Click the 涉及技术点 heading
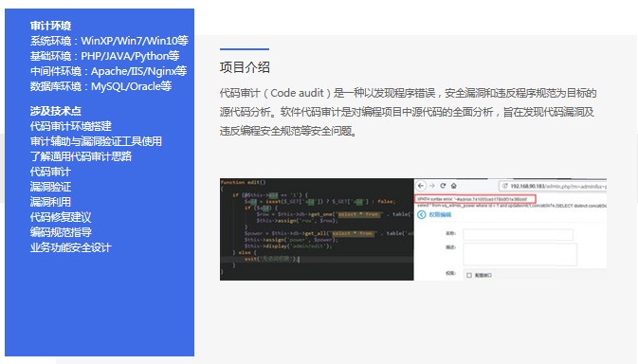 [55, 111]
